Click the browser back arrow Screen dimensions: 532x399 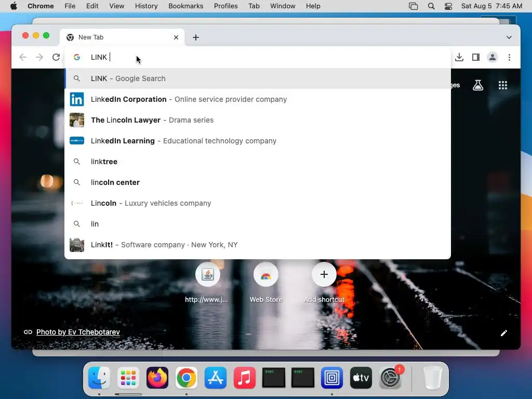pos(23,57)
